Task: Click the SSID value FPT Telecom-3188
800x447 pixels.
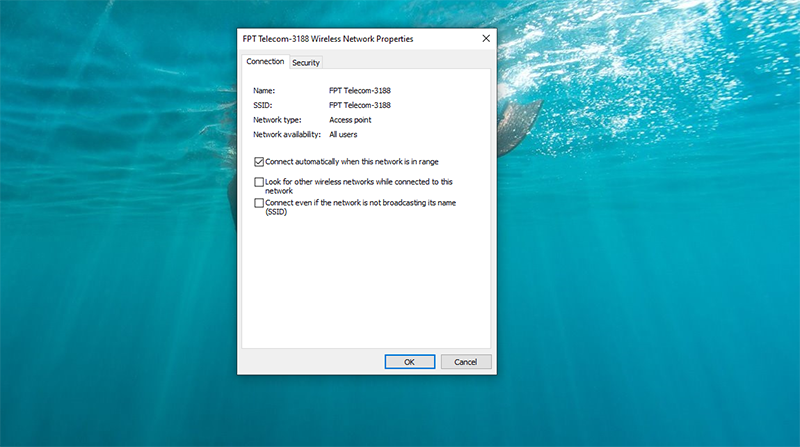Action: [360, 105]
